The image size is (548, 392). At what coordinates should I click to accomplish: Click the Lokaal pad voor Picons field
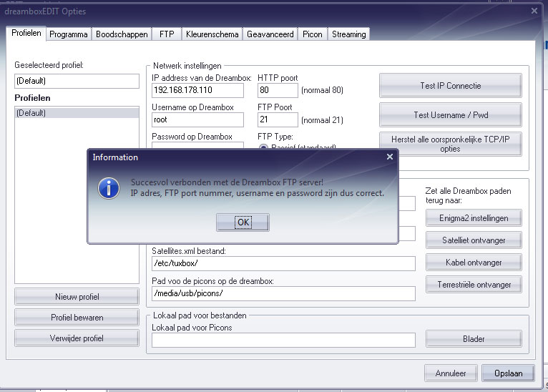[283, 340]
